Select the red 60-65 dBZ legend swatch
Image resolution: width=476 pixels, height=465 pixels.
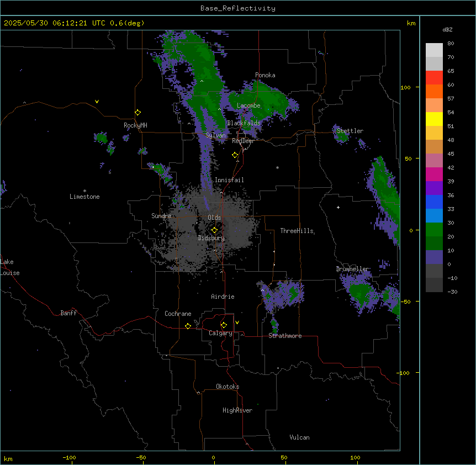pyautogui.click(x=434, y=78)
